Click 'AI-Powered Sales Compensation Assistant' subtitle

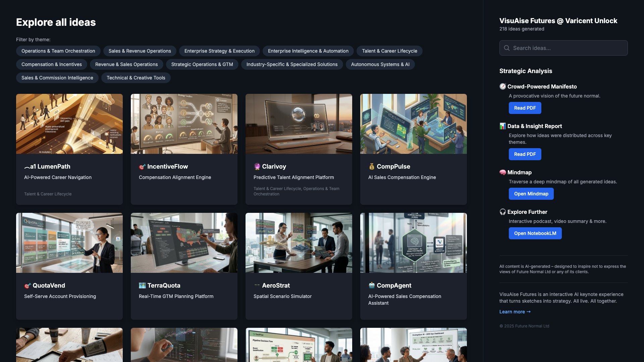pos(405,300)
